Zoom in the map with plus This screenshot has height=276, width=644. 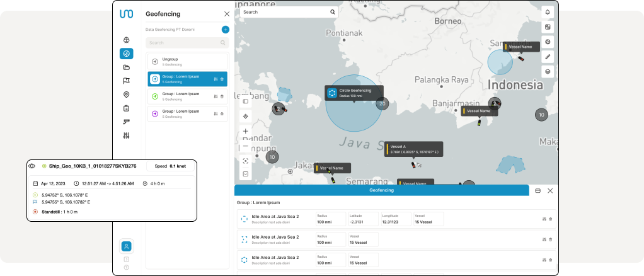[x=246, y=132]
